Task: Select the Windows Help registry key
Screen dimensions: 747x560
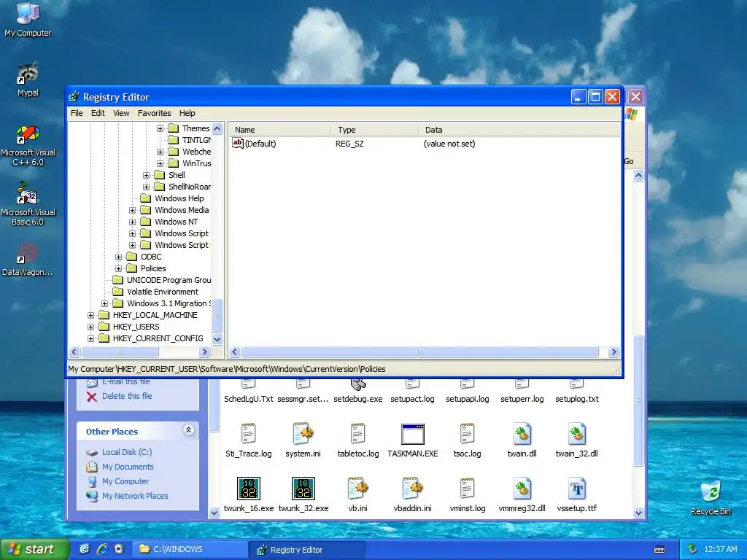Action: [x=179, y=198]
